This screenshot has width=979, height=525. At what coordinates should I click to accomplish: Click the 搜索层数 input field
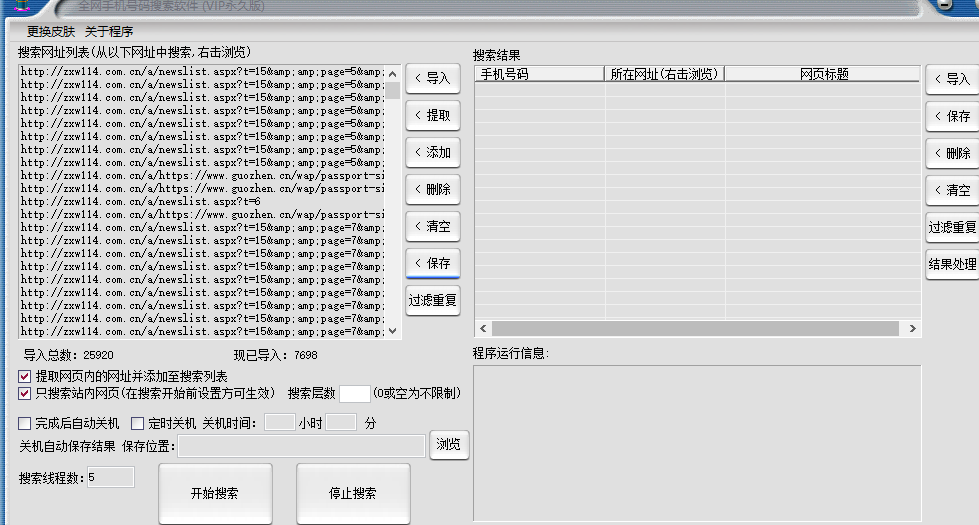pyautogui.click(x=354, y=394)
